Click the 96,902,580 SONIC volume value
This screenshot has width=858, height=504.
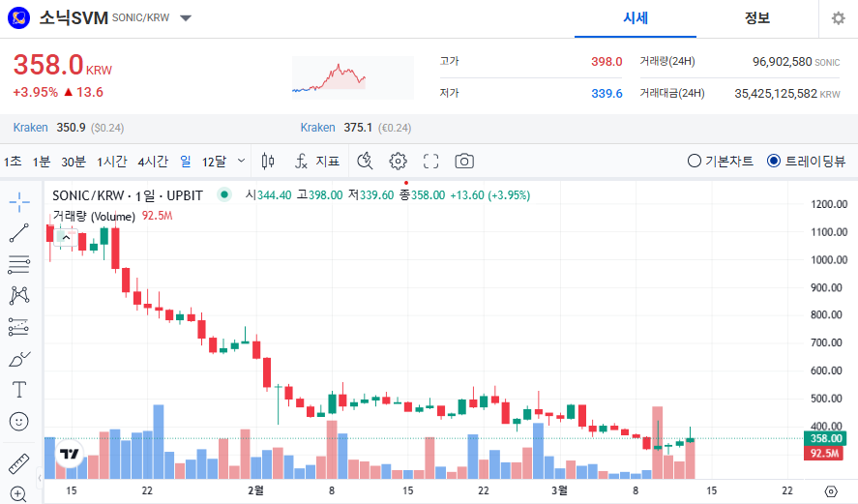pos(796,62)
